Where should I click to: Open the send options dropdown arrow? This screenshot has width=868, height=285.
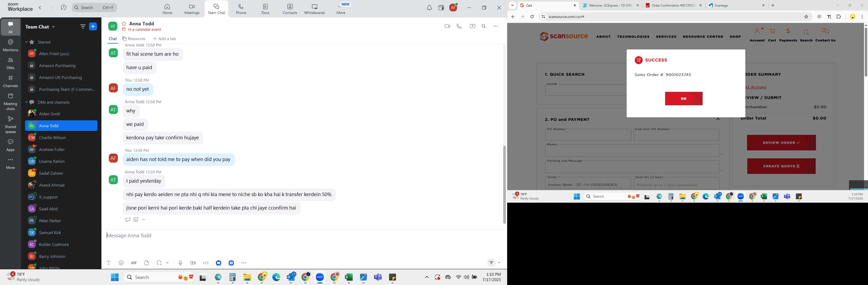coord(499,263)
